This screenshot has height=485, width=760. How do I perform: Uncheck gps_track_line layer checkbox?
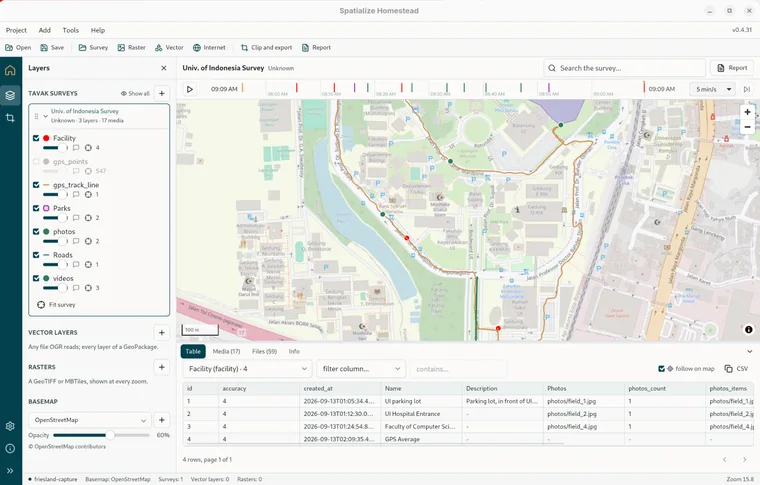point(36,185)
